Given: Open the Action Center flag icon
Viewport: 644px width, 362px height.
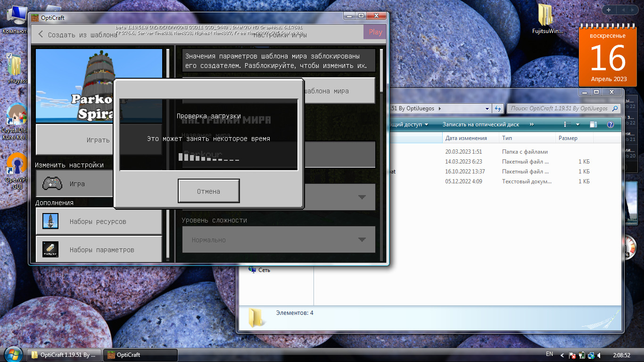Looking at the screenshot, I should tap(572, 355).
